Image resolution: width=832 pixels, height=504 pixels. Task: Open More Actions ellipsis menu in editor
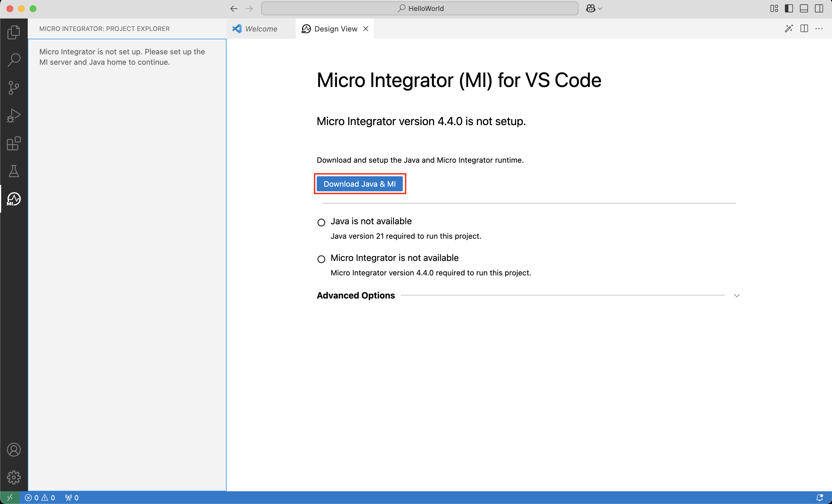(x=819, y=29)
